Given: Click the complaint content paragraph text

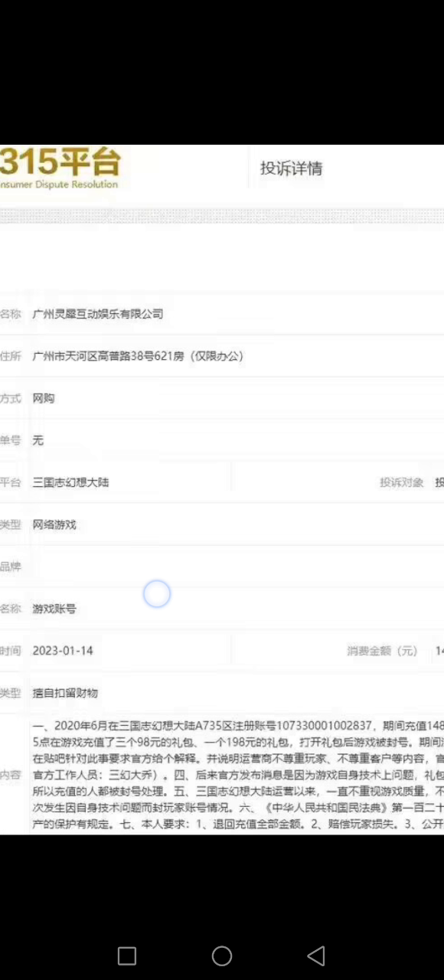Looking at the screenshot, I should (238, 776).
